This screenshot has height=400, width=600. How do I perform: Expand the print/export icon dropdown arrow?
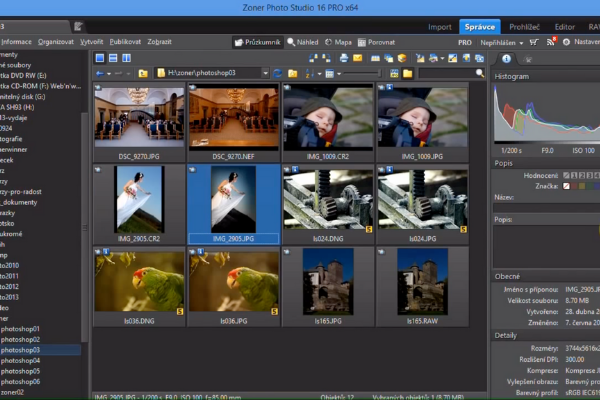[442, 59]
